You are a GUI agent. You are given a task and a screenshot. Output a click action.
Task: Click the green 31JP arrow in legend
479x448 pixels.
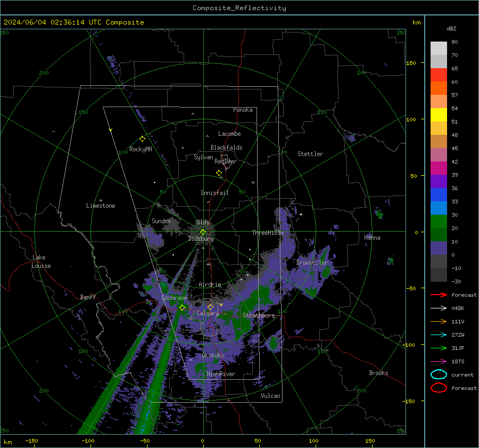click(439, 348)
